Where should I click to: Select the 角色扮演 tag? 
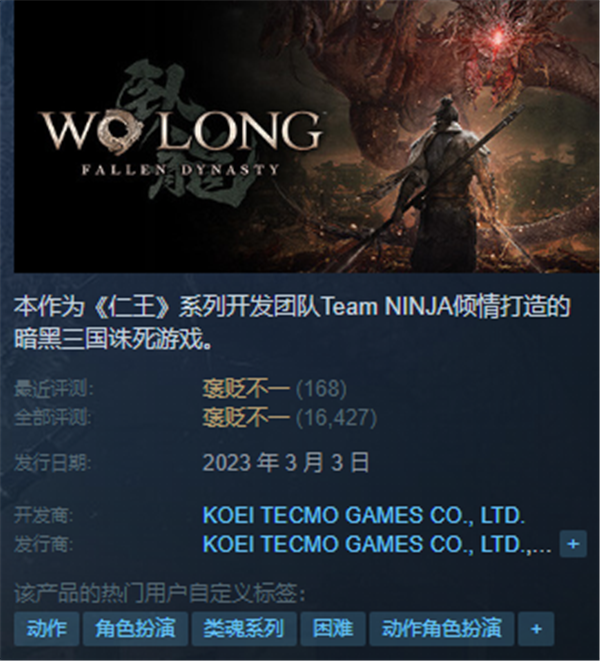click(x=135, y=629)
